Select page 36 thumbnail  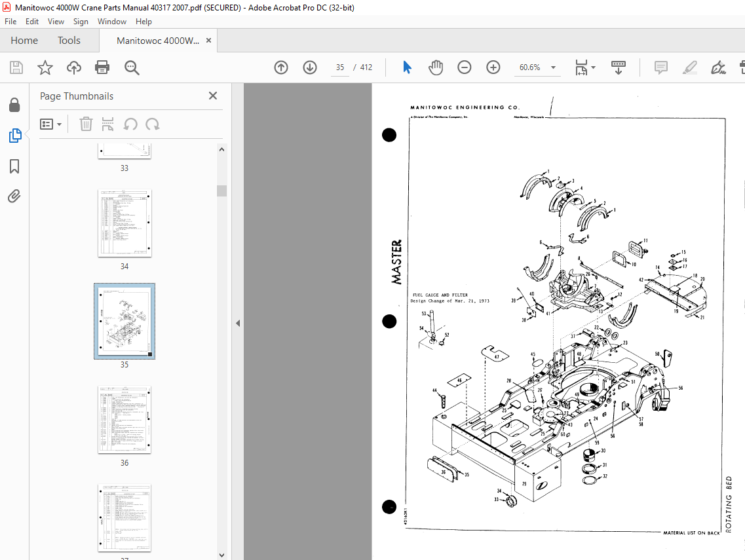tap(124, 419)
